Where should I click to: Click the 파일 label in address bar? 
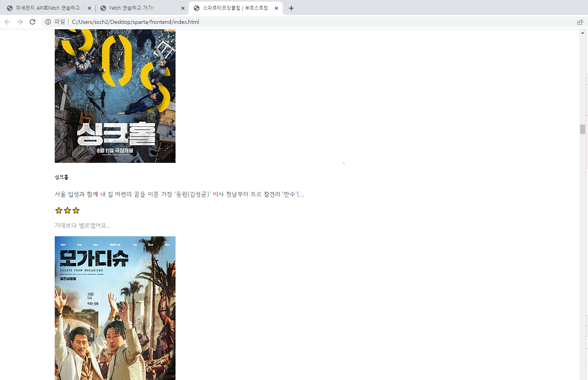pos(60,22)
